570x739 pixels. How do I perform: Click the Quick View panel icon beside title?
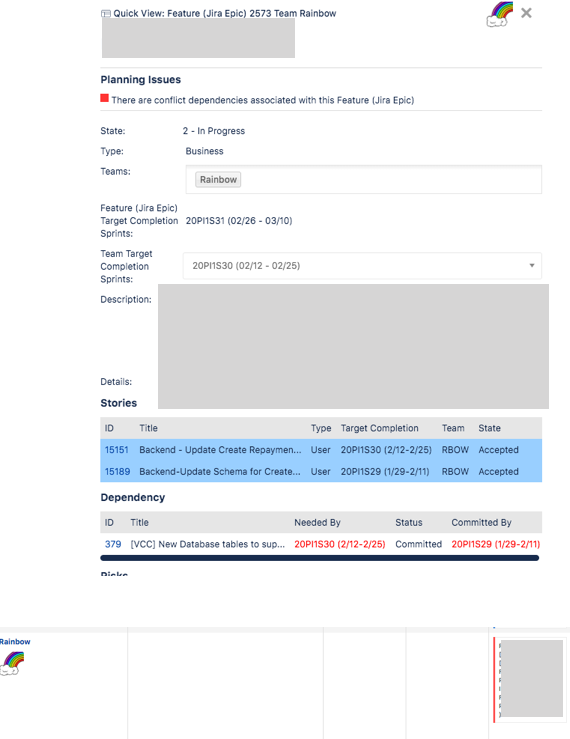pyautogui.click(x=106, y=14)
